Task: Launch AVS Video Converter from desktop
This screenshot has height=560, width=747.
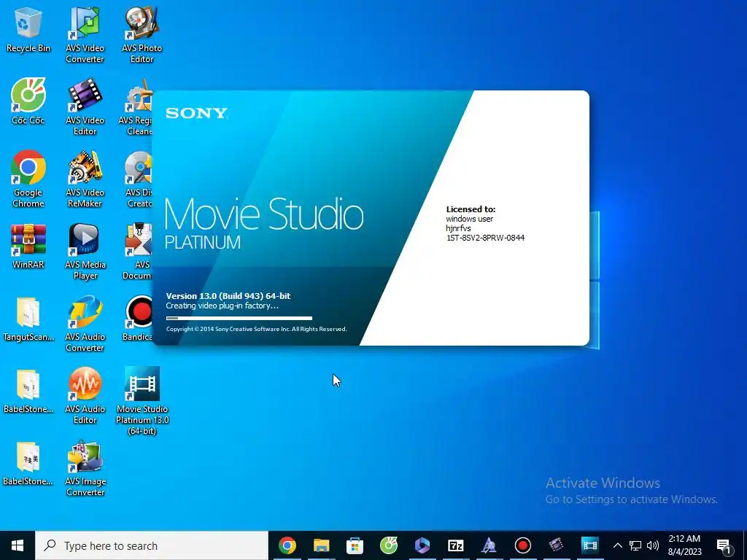Action: point(85,34)
